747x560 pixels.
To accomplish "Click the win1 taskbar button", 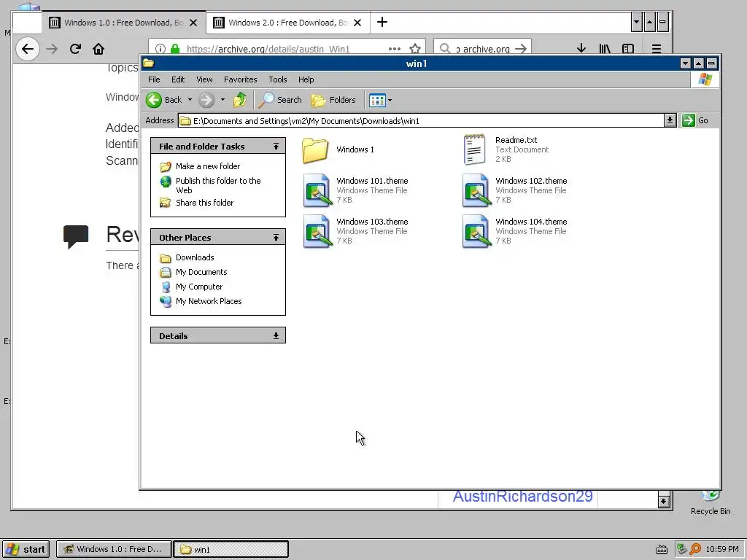I will point(231,549).
